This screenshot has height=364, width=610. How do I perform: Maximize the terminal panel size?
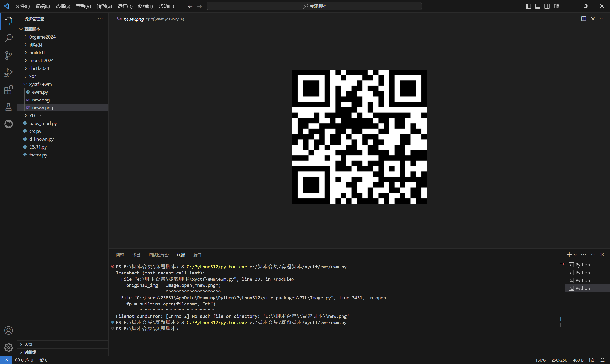tap(593, 254)
